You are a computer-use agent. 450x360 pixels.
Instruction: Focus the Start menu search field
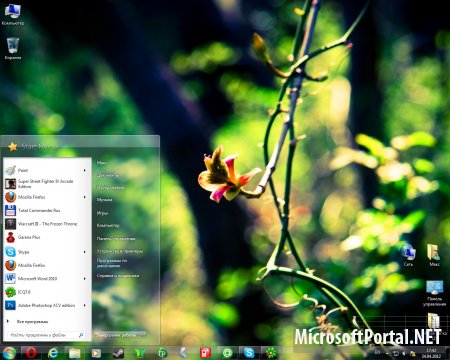pyautogui.click(x=46, y=335)
